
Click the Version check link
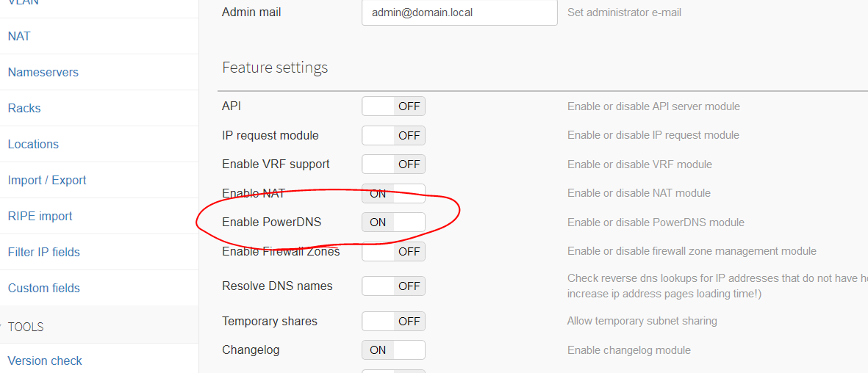tap(45, 361)
